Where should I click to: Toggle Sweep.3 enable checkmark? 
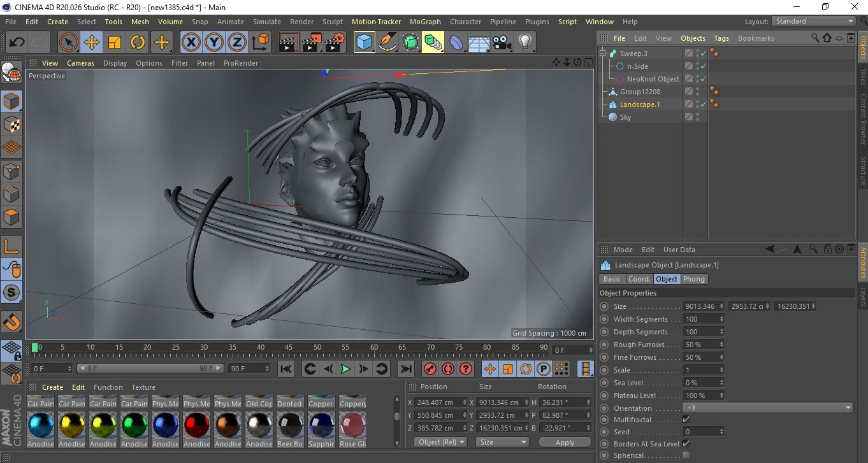pos(704,53)
